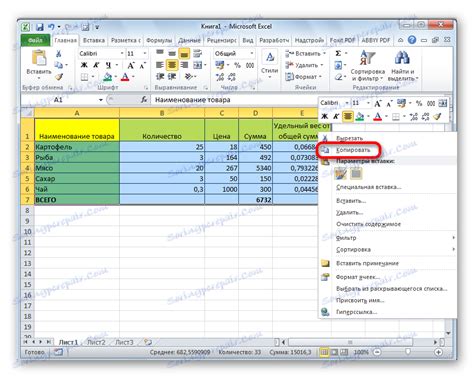Click mini toolbar font color A
Viewport: 474px width, 377px height.
[377, 116]
